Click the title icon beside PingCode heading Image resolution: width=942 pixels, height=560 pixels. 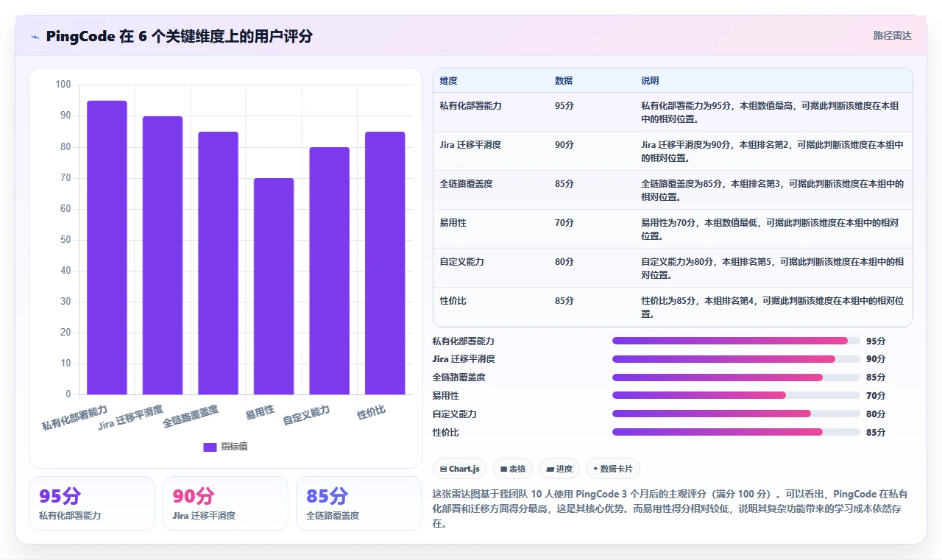tap(35, 36)
